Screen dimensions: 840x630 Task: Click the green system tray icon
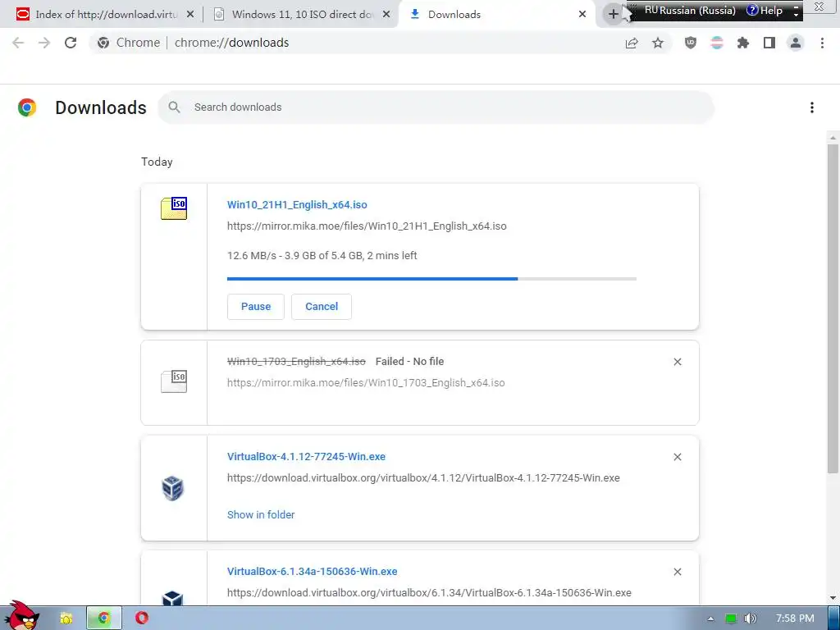[x=731, y=619]
